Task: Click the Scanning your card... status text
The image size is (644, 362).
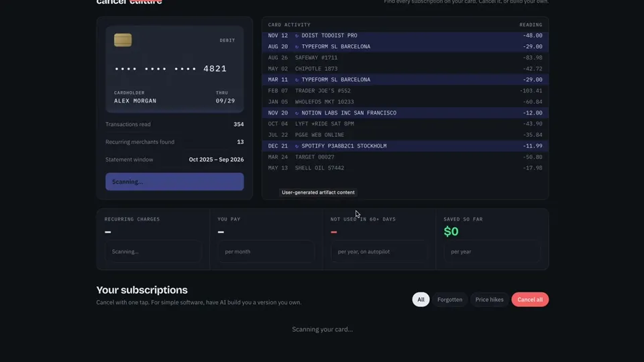Action: tap(323, 330)
